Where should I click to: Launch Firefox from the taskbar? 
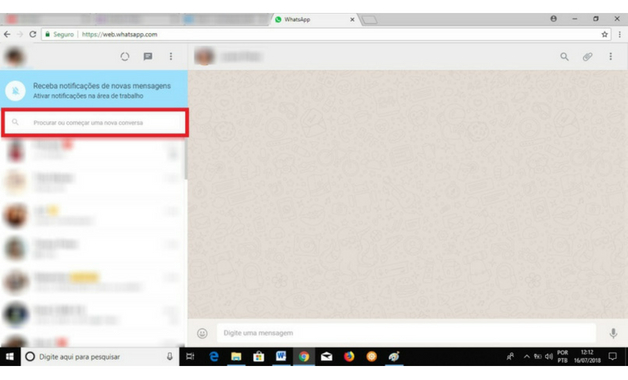tap(349, 356)
